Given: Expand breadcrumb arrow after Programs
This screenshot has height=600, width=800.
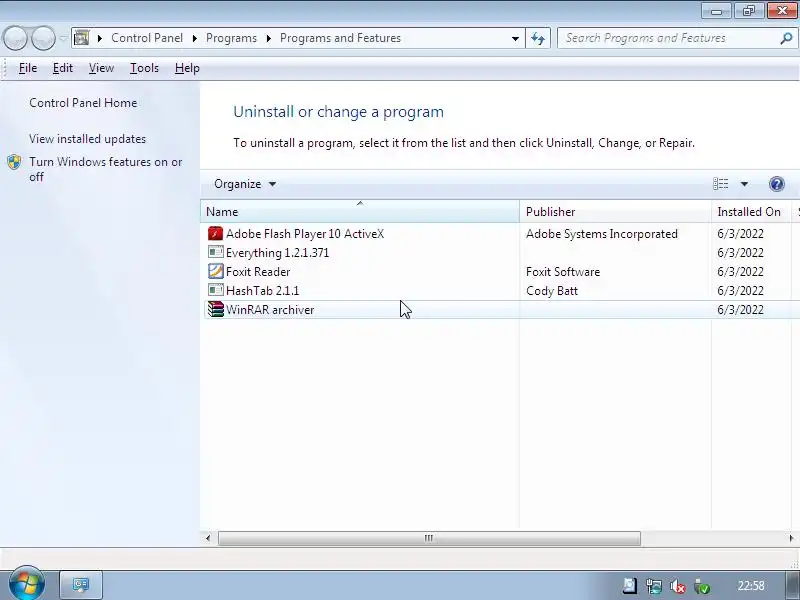Looking at the screenshot, I should [268, 38].
